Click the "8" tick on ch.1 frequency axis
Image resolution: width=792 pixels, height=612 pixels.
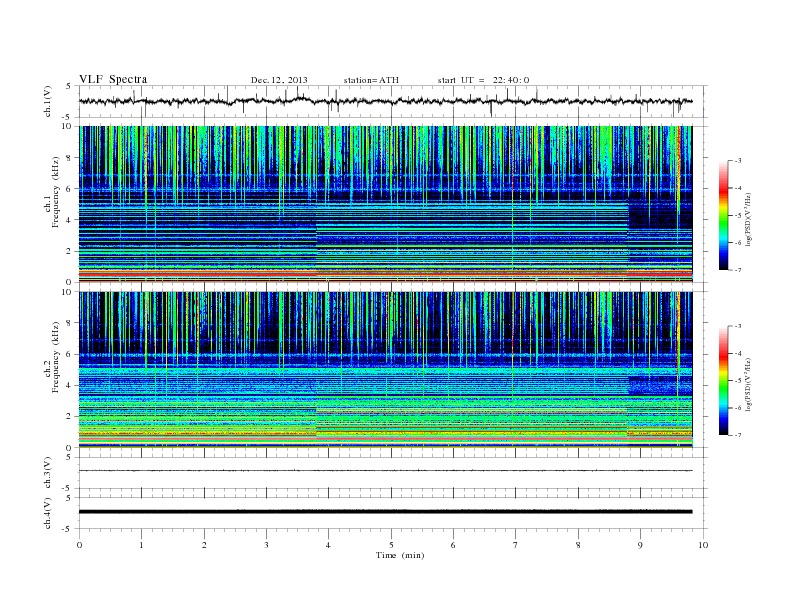tap(69, 158)
